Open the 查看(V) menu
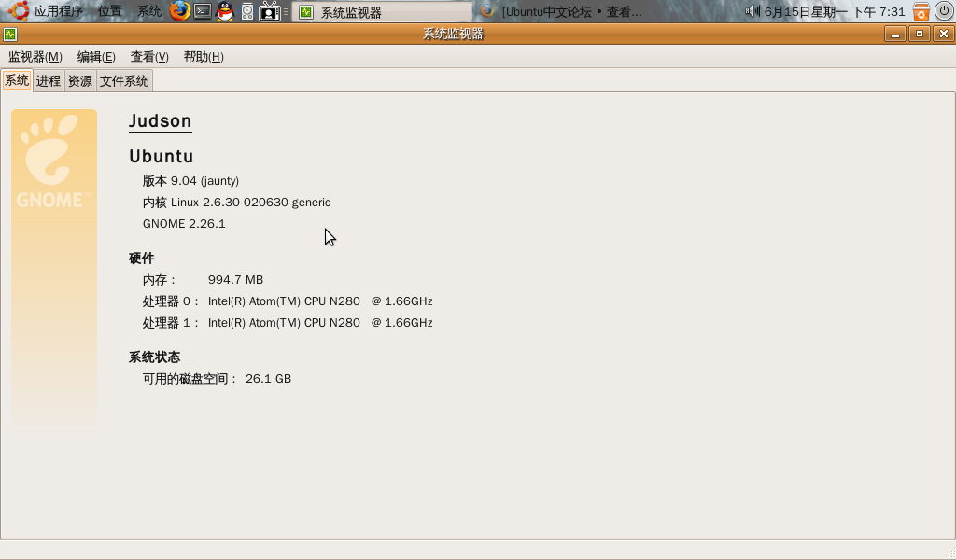Viewport: 956px width, 560px height. [149, 57]
